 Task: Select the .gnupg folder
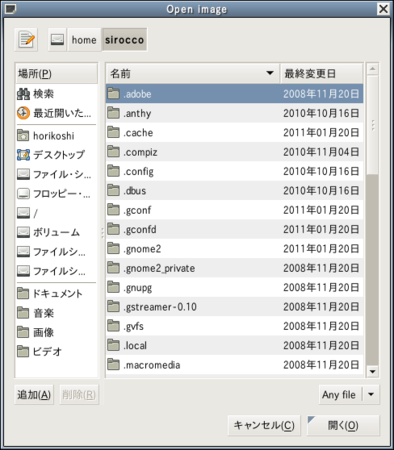pyautogui.click(x=235, y=287)
